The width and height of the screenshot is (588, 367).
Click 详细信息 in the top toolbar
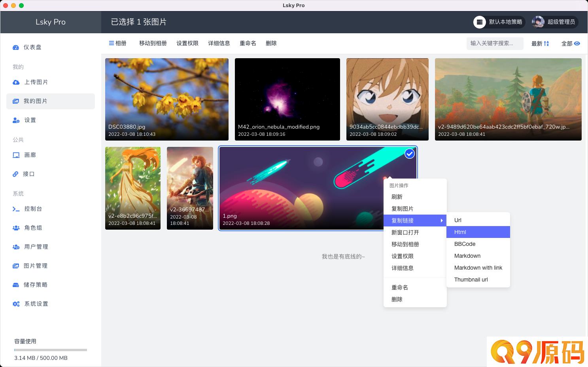[219, 43]
